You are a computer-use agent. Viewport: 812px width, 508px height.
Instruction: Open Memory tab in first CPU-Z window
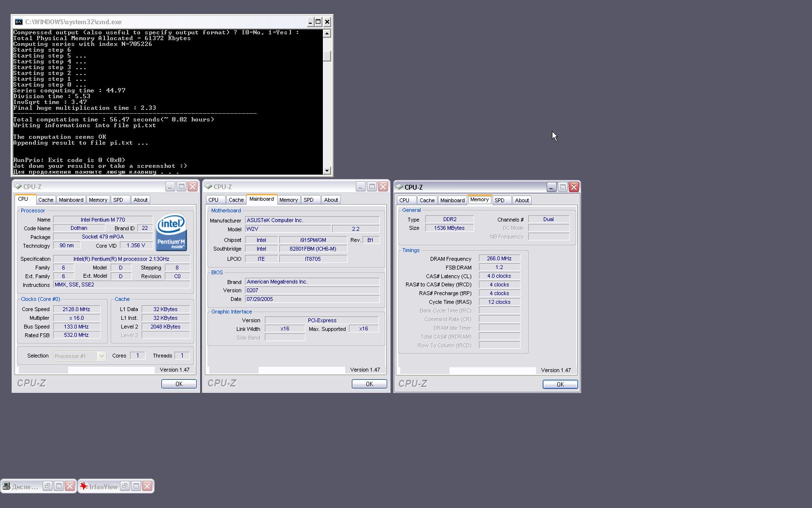98,200
